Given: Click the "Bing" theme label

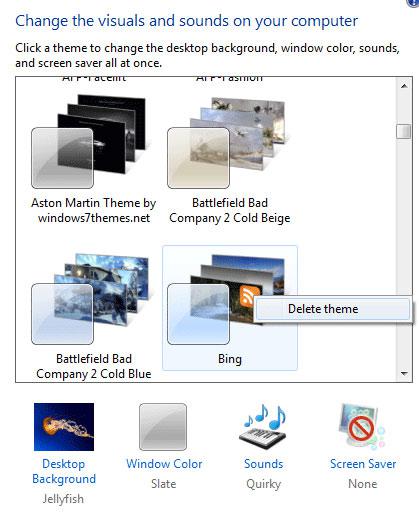Looking at the screenshot, I should point(230,359).
